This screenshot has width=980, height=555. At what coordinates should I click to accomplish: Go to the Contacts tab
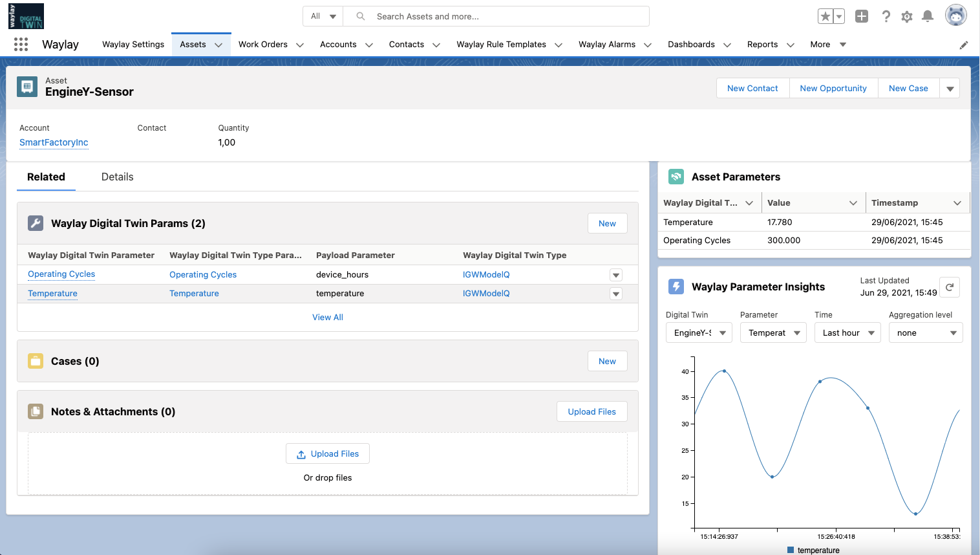pos(407,44)
